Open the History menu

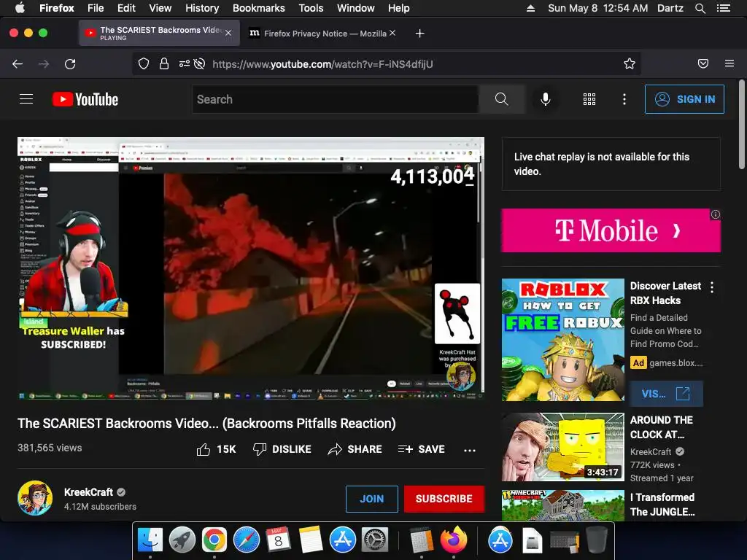202,8
